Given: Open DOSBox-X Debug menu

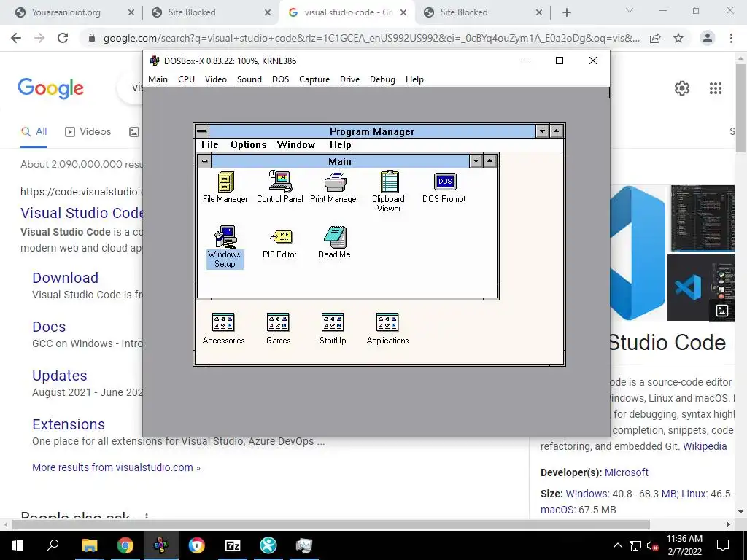Looking at the screenshot, I should tap(382, 79).
